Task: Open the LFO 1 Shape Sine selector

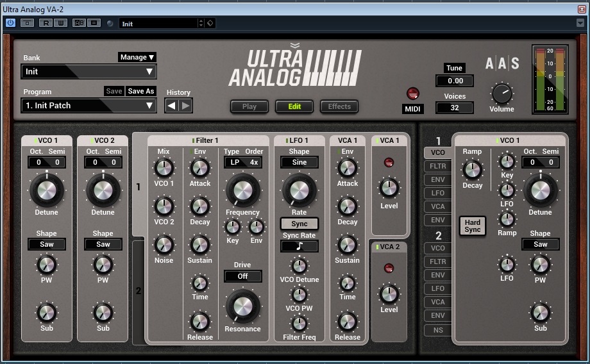Action: click(299, 162)
